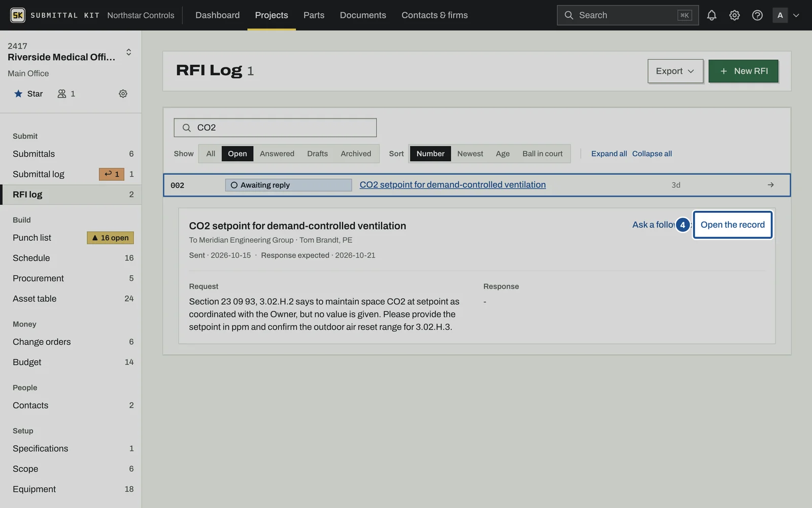Click the returned badge on Submittal log
The height and width of the screenshot is (508, 812).
point(112,174)
